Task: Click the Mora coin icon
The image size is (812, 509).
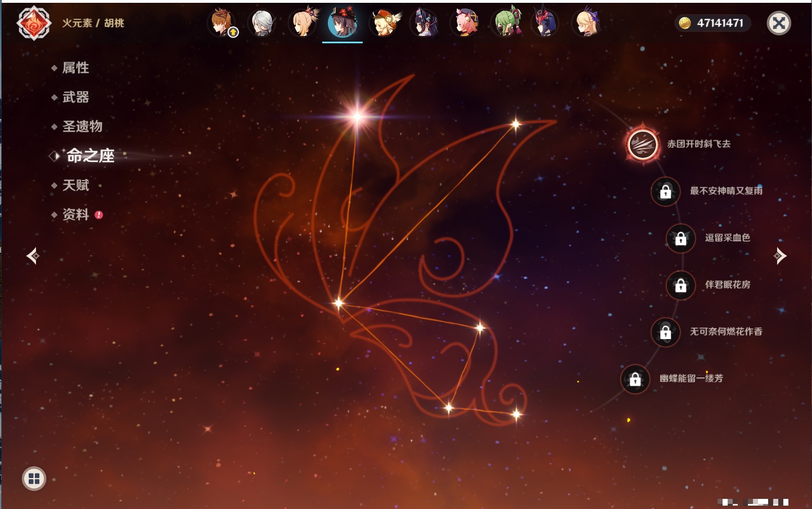Action: 685,23
